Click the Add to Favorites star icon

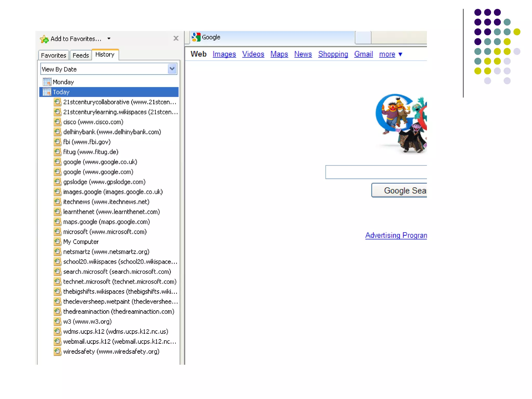44,39
